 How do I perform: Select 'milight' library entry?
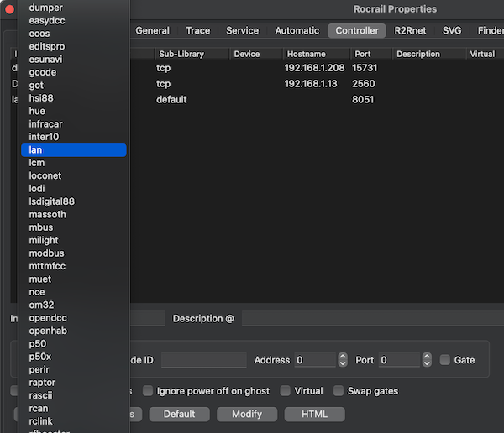(x=74, y=240)
